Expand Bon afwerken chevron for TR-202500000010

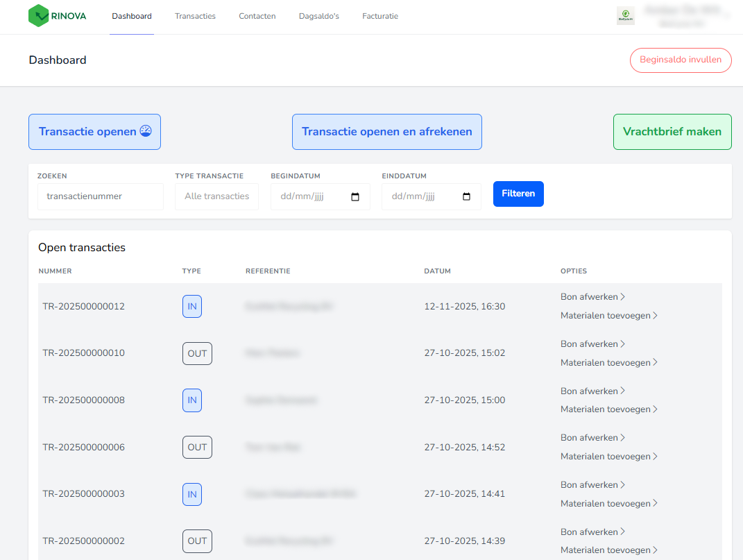coord(622,343)
